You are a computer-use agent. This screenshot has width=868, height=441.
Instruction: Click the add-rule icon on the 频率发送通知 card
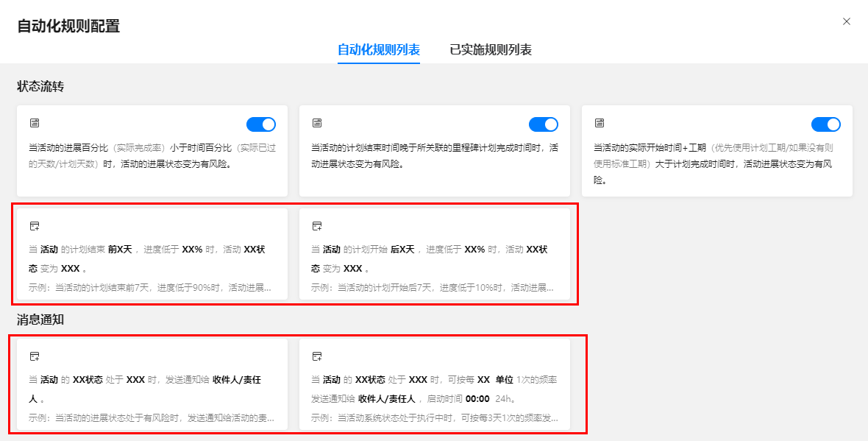(x=317, y=356)
